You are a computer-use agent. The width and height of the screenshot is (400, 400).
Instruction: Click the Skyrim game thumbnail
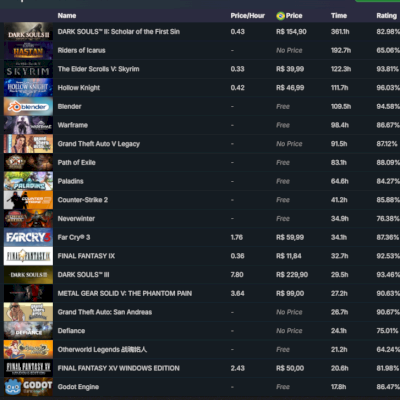28,69
